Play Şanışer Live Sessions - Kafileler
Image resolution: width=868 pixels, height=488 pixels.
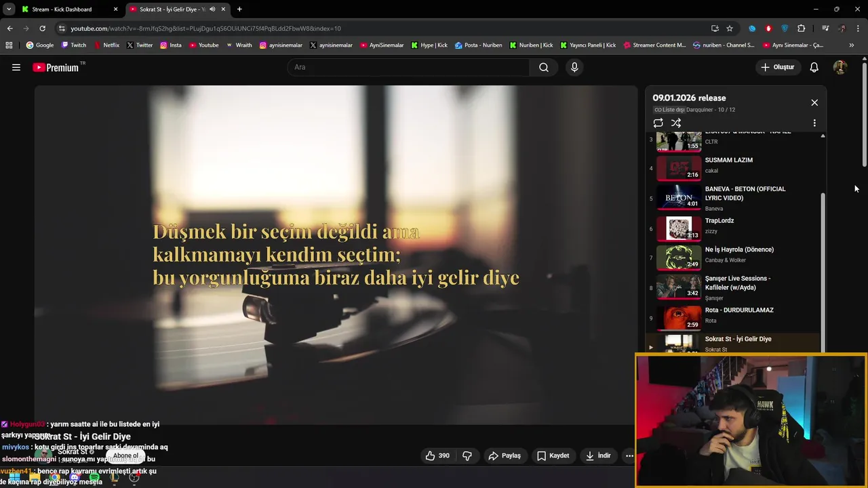tap(733, 287)
